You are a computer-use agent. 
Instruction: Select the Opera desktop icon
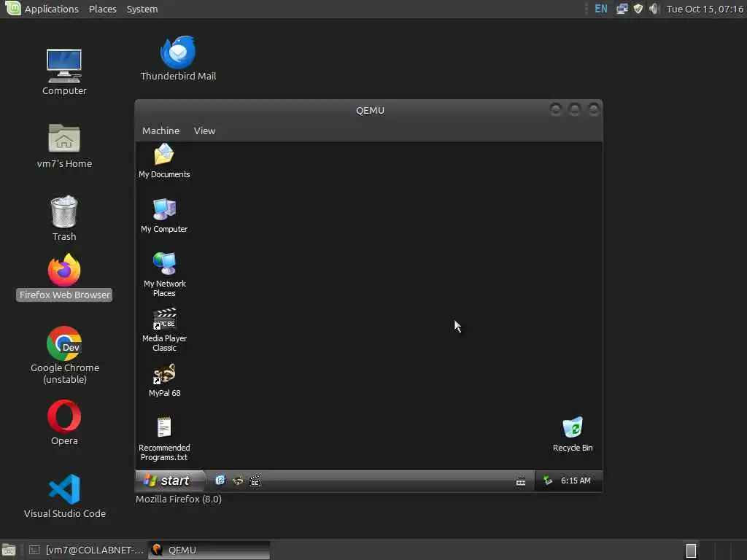(64, 422)
